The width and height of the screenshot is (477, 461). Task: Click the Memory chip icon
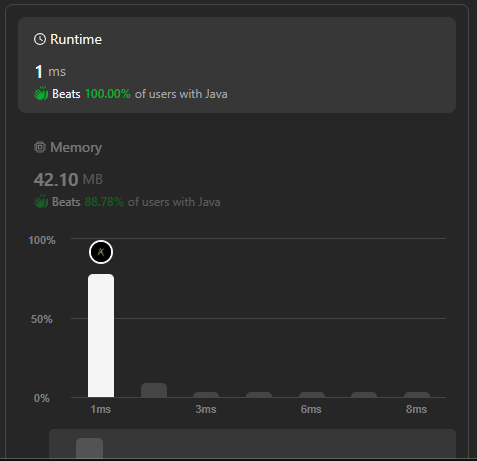(40, 147)
